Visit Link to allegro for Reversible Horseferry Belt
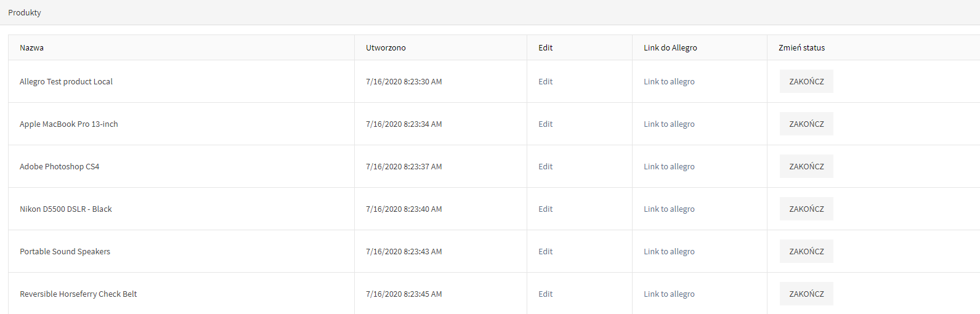 669,294
